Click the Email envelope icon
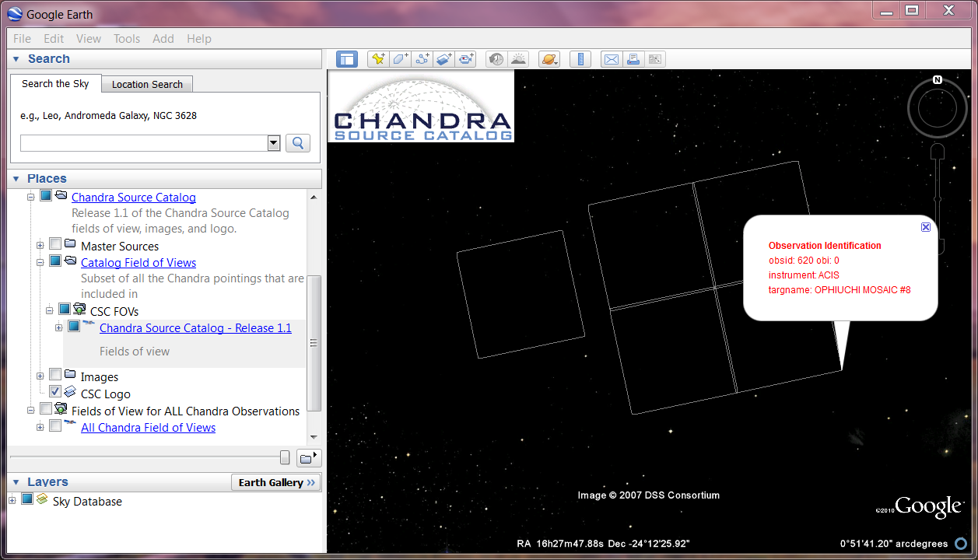 (612, 59)
